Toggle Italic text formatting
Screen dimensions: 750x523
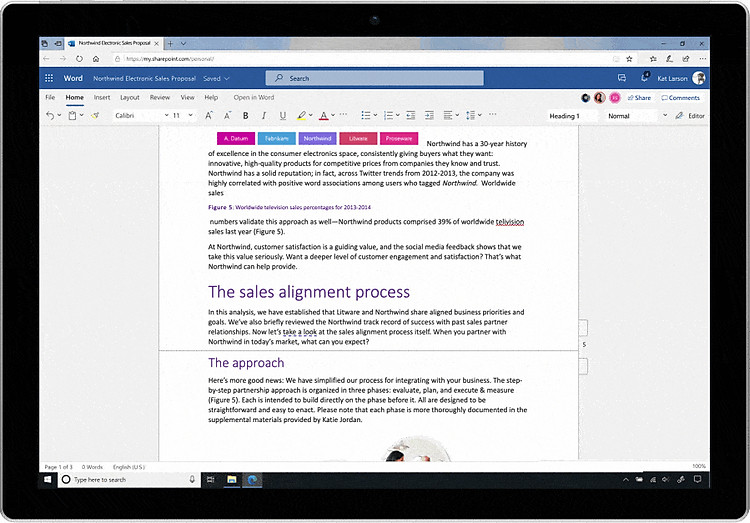tap(264, 115)
